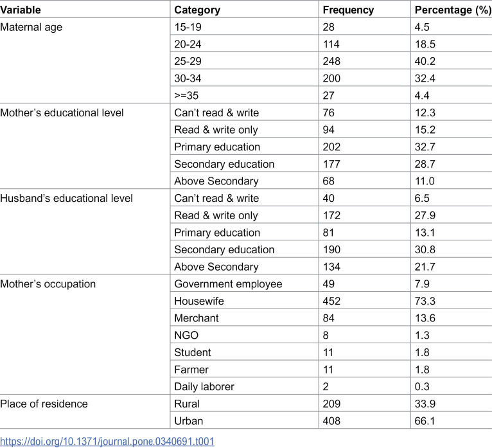The width and height of the screenshot is (492, 448).
Task: Click the Variable column header
Action: point(21,10)
